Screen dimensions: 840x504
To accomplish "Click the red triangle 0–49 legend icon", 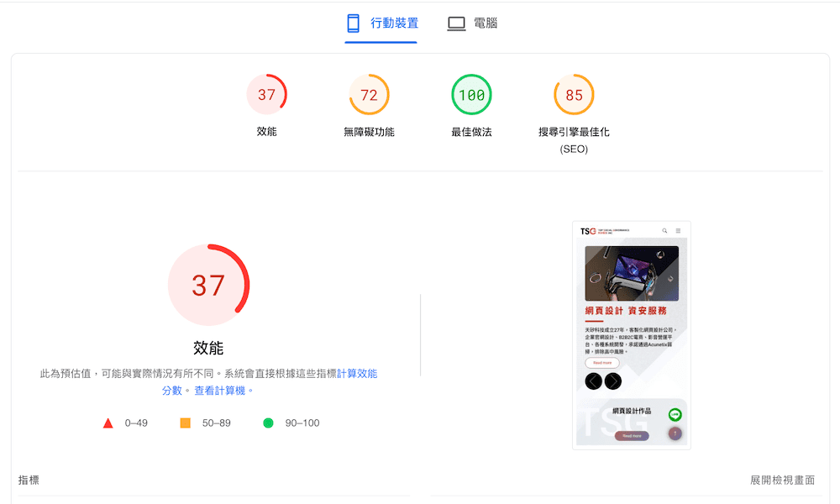I will coord(108,423).
